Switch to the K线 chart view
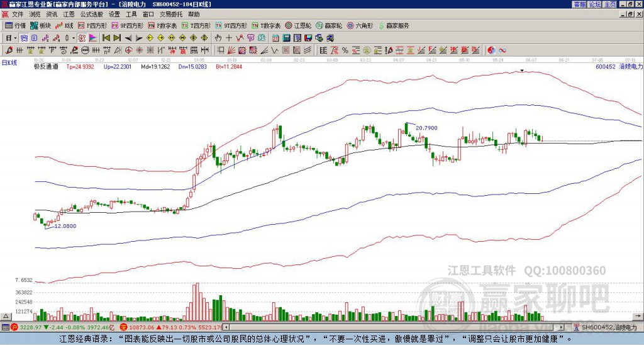Viewport: 644px width, 345px height. coord(64,25)
